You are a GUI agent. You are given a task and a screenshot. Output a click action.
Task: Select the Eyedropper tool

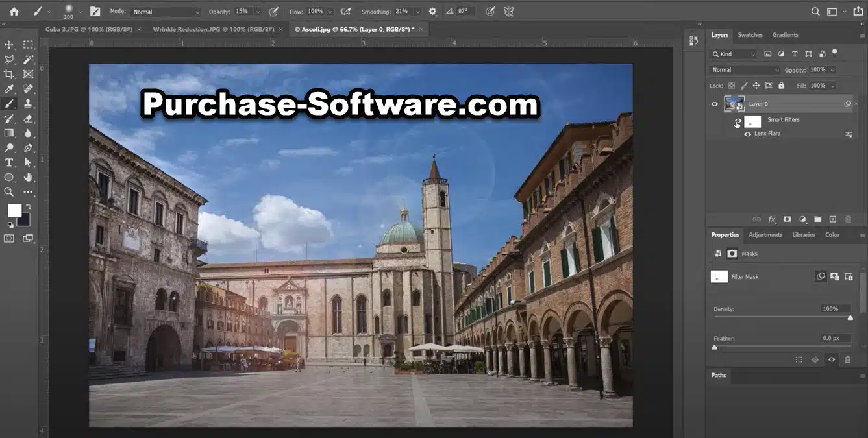(x=9, y=89)
